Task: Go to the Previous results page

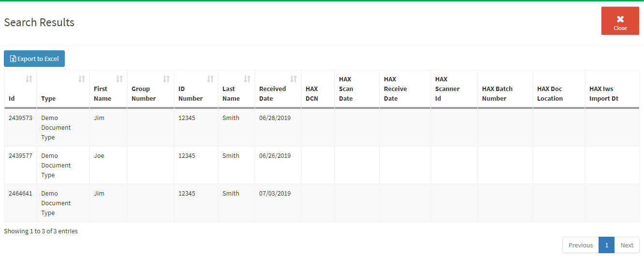Action: (x=580, y=245)
